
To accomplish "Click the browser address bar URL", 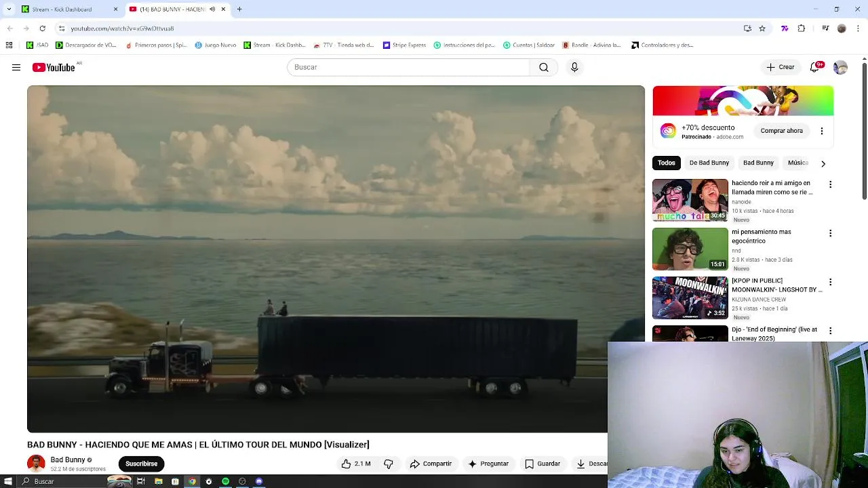I will [x=122, y=28].
